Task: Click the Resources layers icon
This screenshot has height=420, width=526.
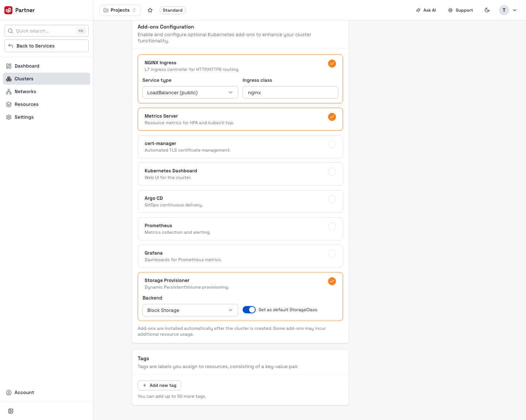Action: point(9,104)
